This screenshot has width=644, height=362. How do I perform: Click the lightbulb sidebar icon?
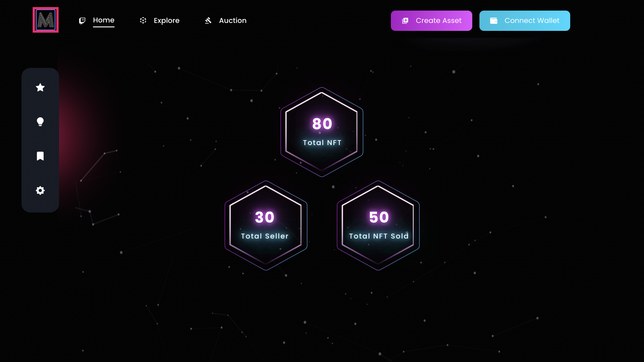click(x=40, y=122)
